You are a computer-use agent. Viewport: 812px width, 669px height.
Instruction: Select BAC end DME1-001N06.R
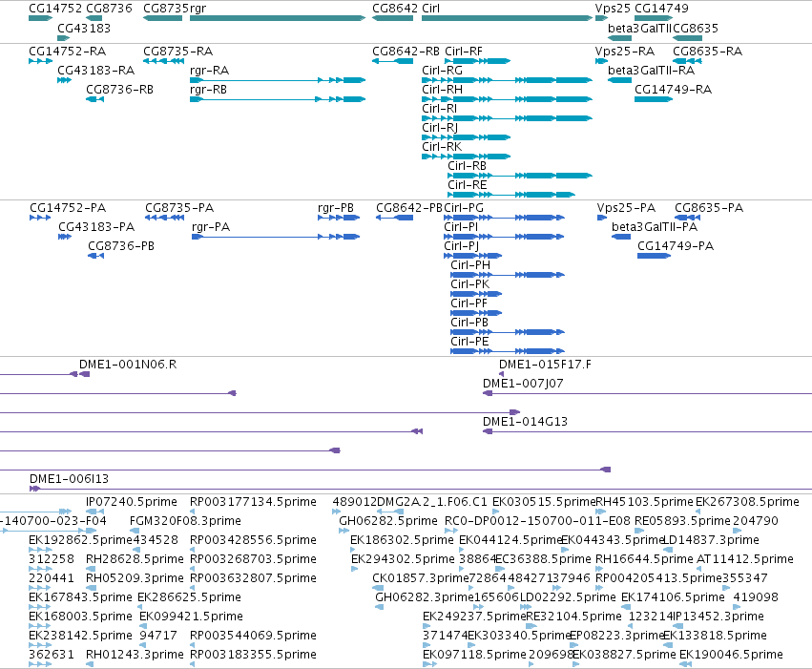coord(128,365)
